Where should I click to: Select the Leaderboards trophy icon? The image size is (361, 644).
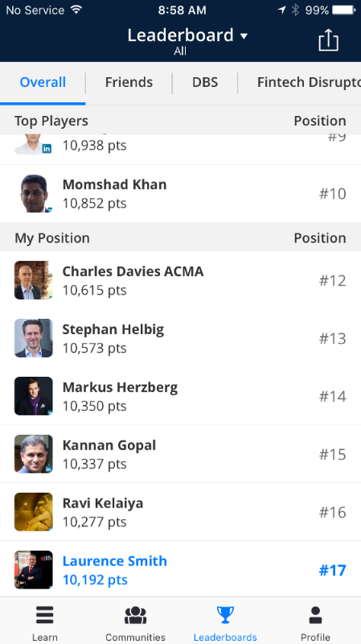(225, 615)
